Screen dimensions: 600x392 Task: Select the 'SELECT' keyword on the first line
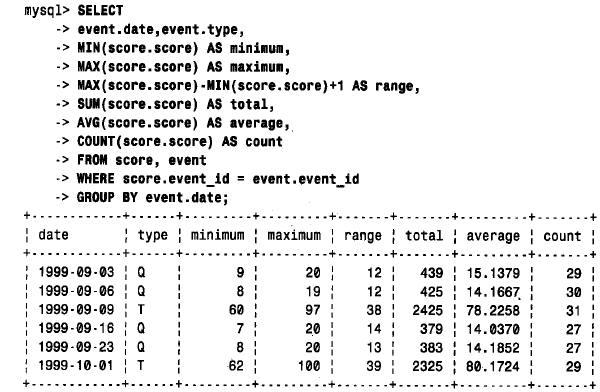[100, 10]
